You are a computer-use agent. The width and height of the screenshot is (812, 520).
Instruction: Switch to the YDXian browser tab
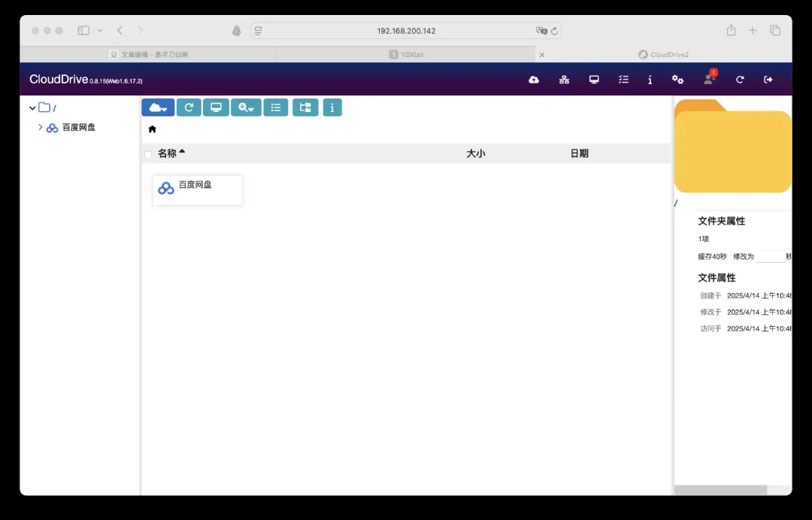click(x=407, y=55)
